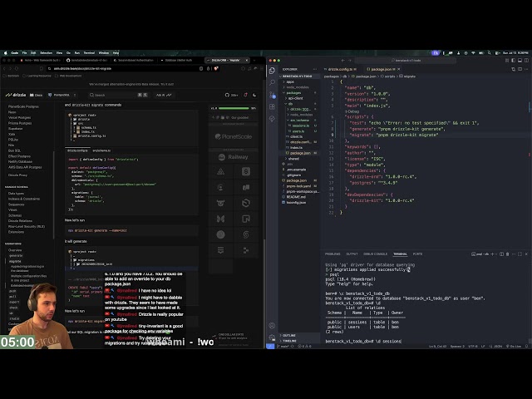The image size is (532, 399).
Task: Switch to the PORTS panel tab
Action: 417,254
